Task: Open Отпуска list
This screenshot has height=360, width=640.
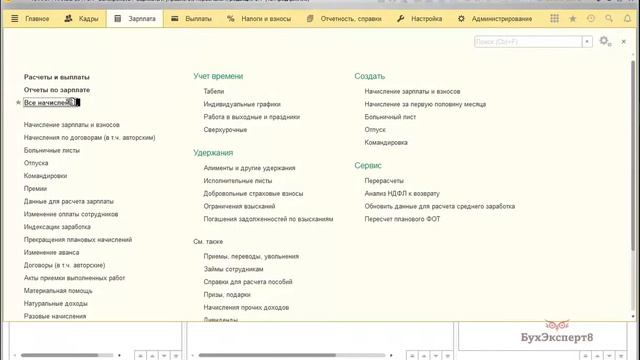Action: coord(36,163)
